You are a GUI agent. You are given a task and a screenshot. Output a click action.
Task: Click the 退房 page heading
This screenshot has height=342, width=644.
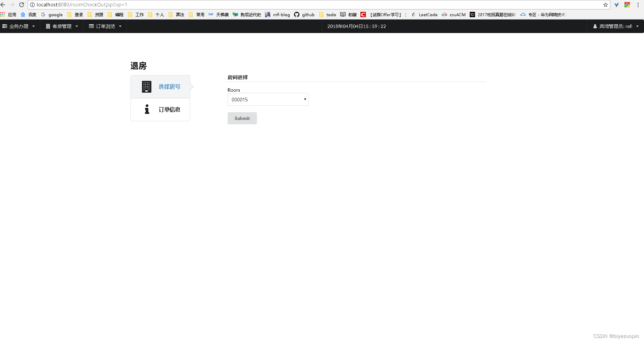139,66
